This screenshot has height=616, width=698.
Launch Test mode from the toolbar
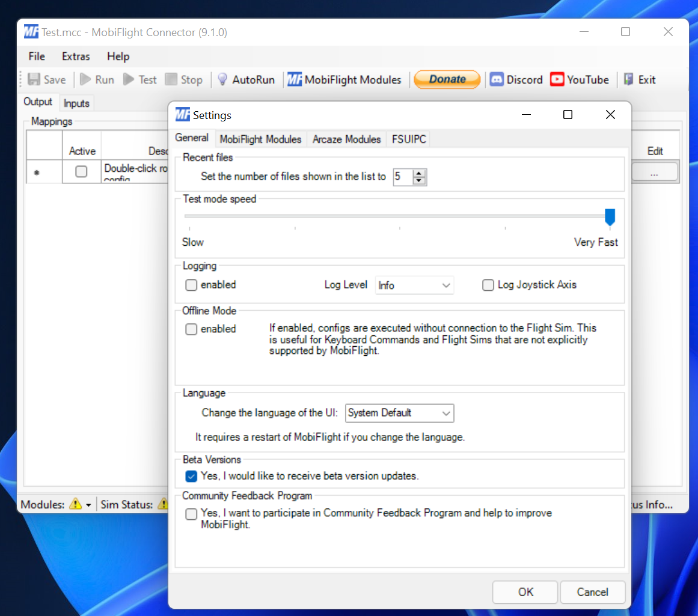[139, 80]
